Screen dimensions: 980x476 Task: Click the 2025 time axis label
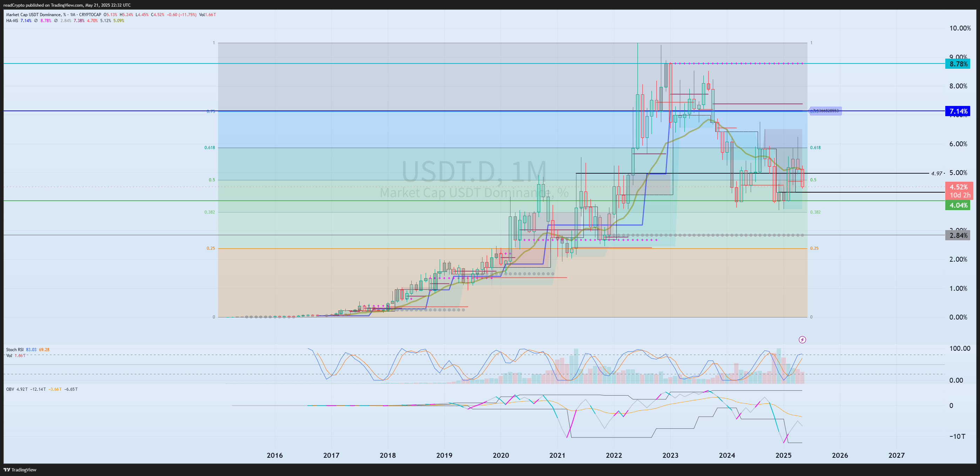click(783, 455)
